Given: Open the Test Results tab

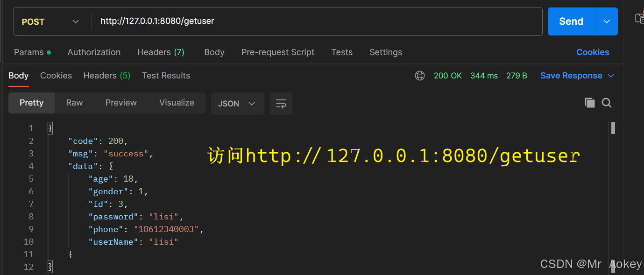Looking at the screenshot, I should coord(166,76).
